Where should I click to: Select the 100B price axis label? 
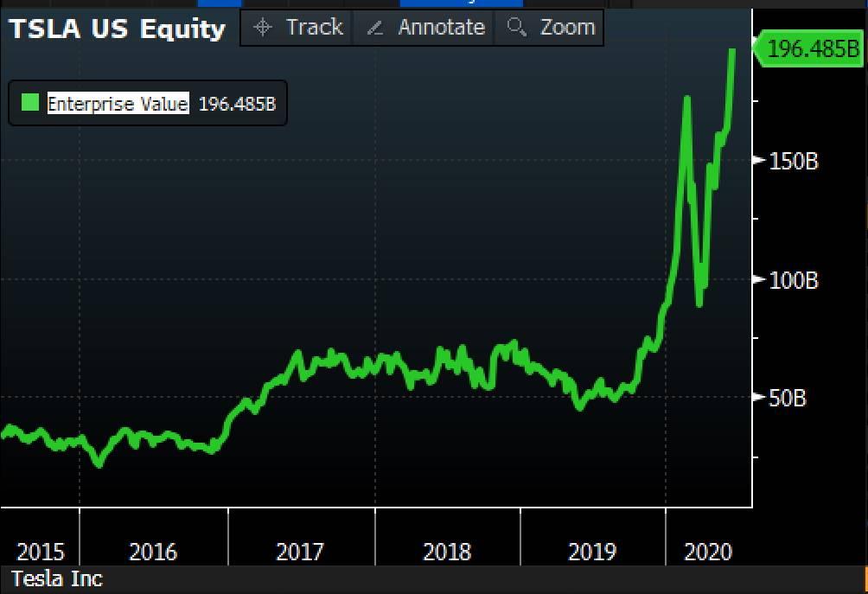795,280
